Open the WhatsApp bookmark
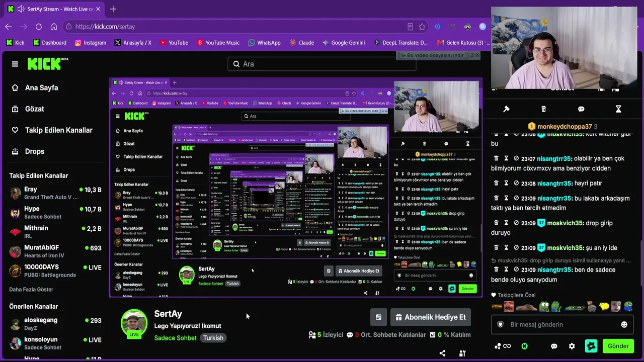This screenshot has width=644, height=362. [264, 43]
